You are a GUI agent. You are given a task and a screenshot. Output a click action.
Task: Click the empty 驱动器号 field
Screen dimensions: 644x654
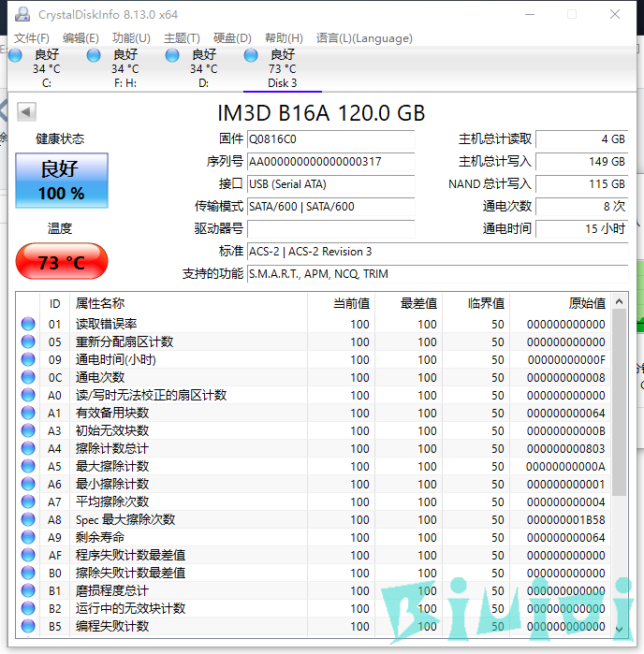(x=331, y=229)
